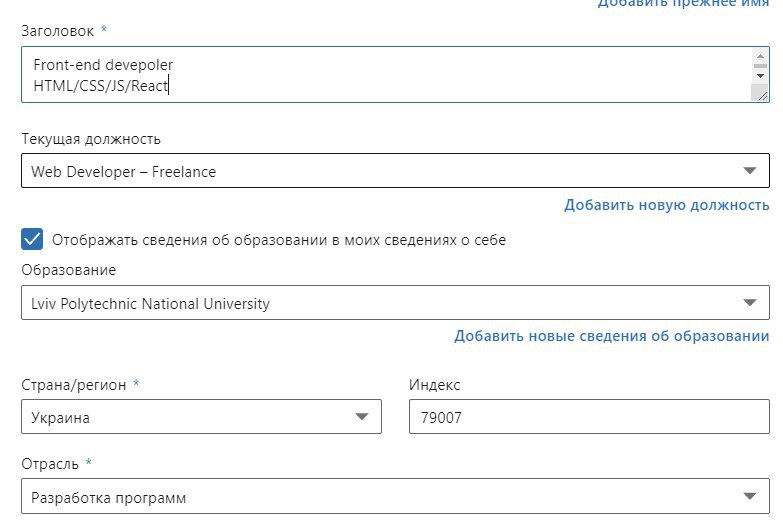The width and height of the screenshot is (783, 531).
Task: Click 'Добавить новые сведения об образовании' link
Action: pos(611,336)
